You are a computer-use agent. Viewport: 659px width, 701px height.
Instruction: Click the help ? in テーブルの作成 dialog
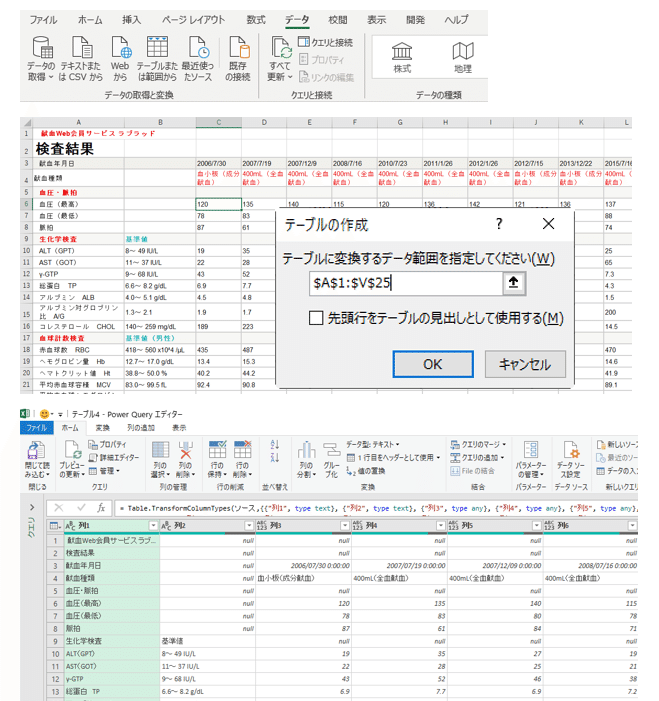click(x=499, y=224)
